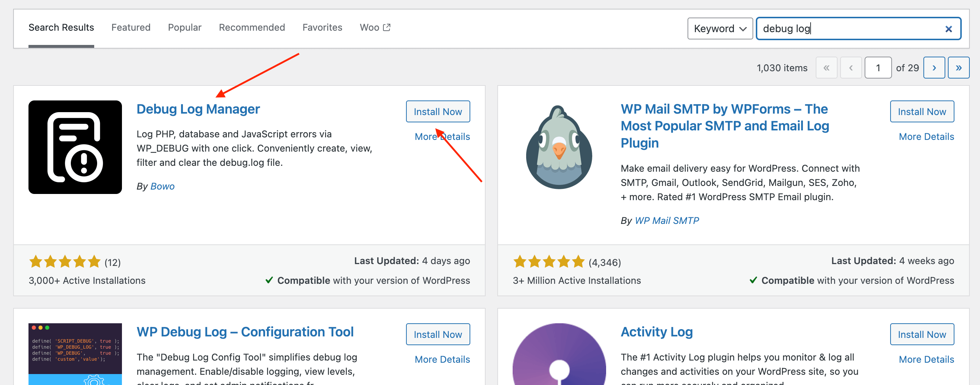View More Details for Activity Log
This screenshot has height=385, width=980.
(x=926, y=359)
